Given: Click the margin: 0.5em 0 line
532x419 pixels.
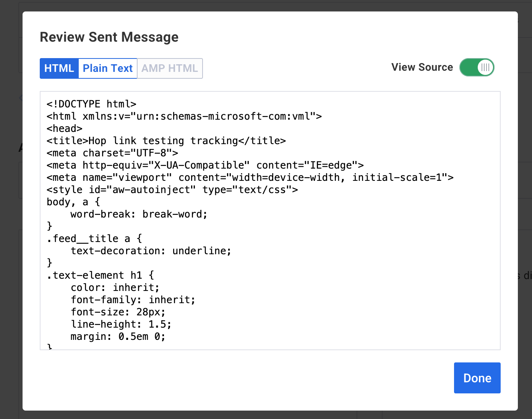Looking at the screenshot, I should click(118, 336).
